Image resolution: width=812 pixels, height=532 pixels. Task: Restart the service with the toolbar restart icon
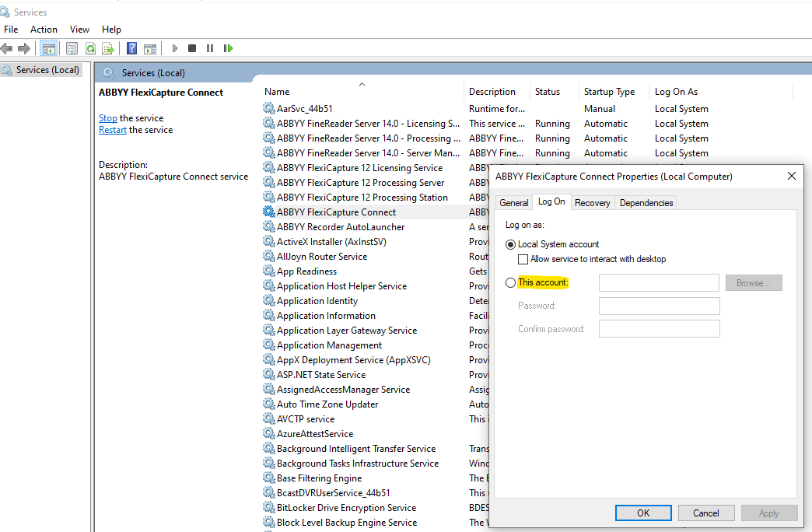pyautogui.click(x=228, y=48)
